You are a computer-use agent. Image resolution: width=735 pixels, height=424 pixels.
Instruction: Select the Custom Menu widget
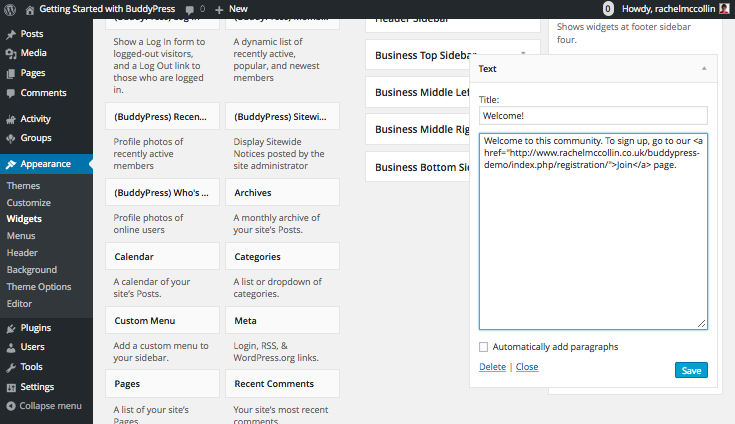click(x=162, y=320)
